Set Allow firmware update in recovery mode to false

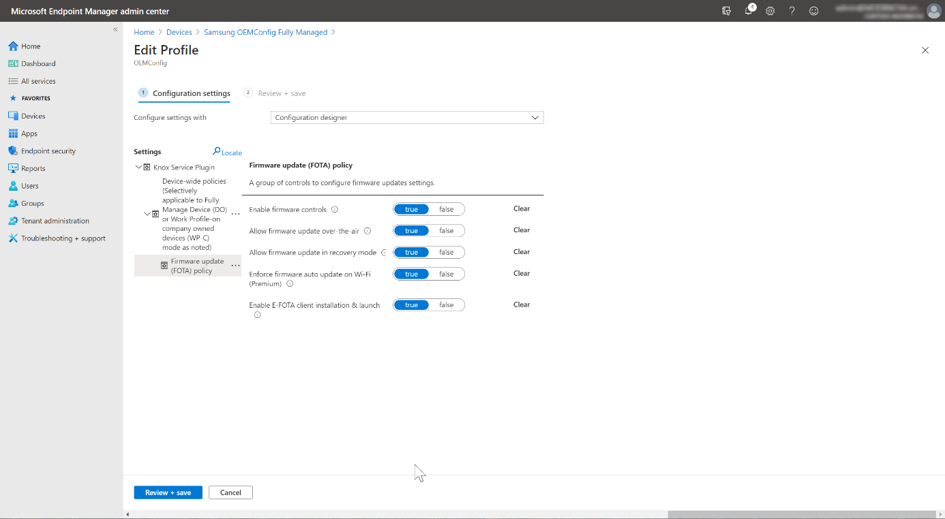click(x=447, y=253)
